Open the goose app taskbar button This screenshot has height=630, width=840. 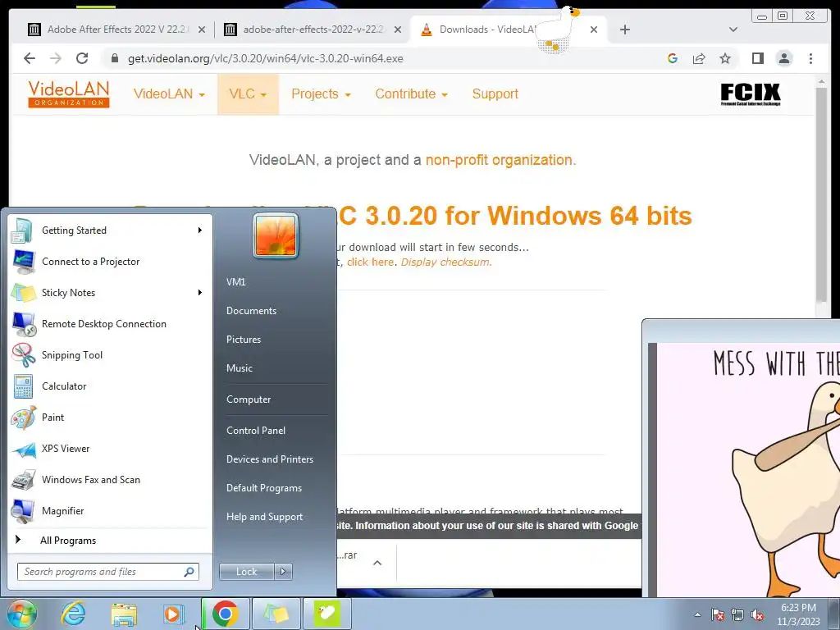tap(326, 614)
